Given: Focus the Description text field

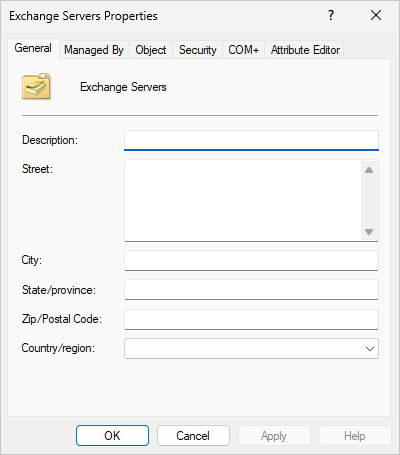Looking at the screenshot, I should coord(251,140).
